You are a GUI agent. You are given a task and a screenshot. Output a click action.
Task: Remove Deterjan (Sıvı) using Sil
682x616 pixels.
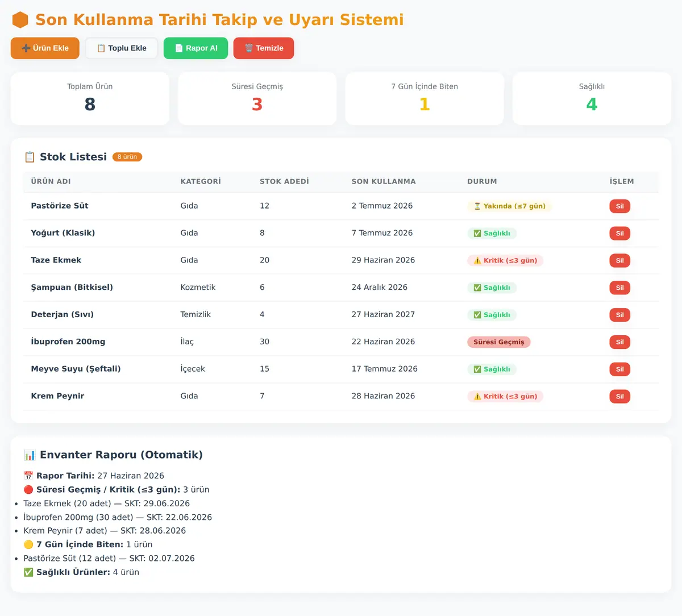[619, 315]
